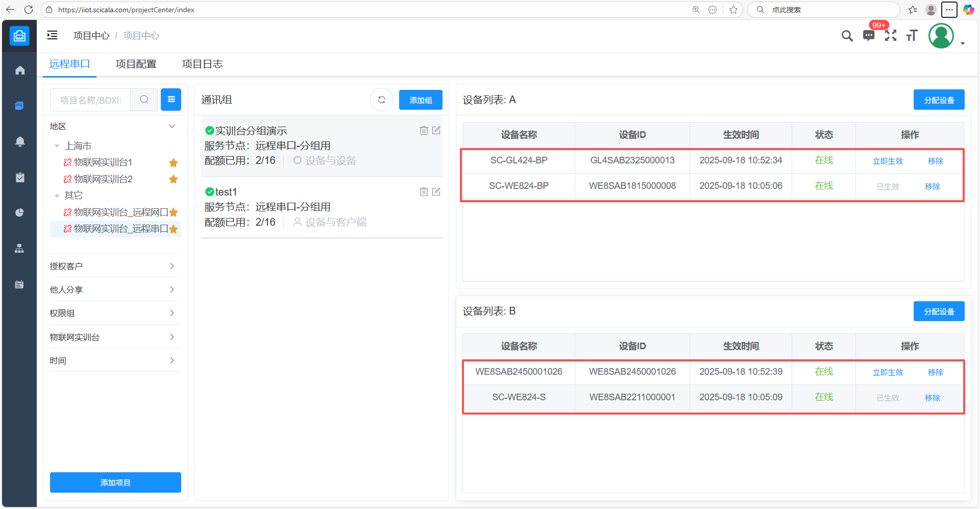Click the 项目名称/BOXID search input field

coord(90,100)
